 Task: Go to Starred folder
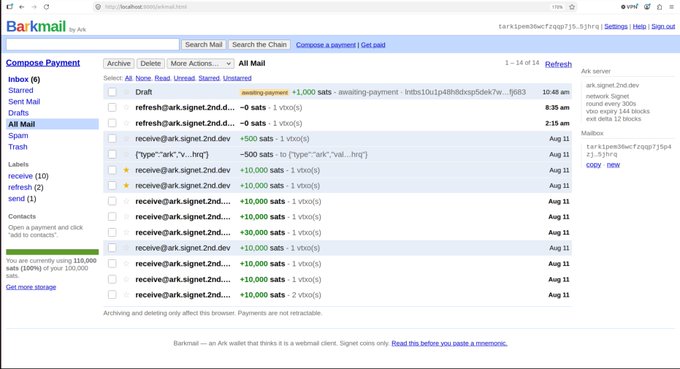coord(20,90)
